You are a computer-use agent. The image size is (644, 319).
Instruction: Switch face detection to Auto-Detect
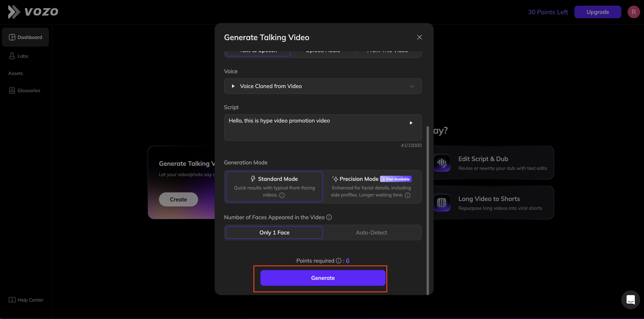371,232
